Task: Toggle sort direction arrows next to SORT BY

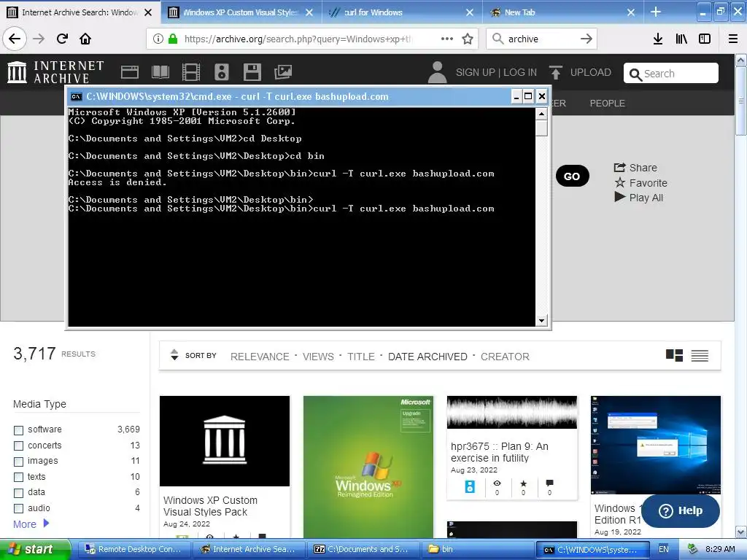Action: coord(174,355)
